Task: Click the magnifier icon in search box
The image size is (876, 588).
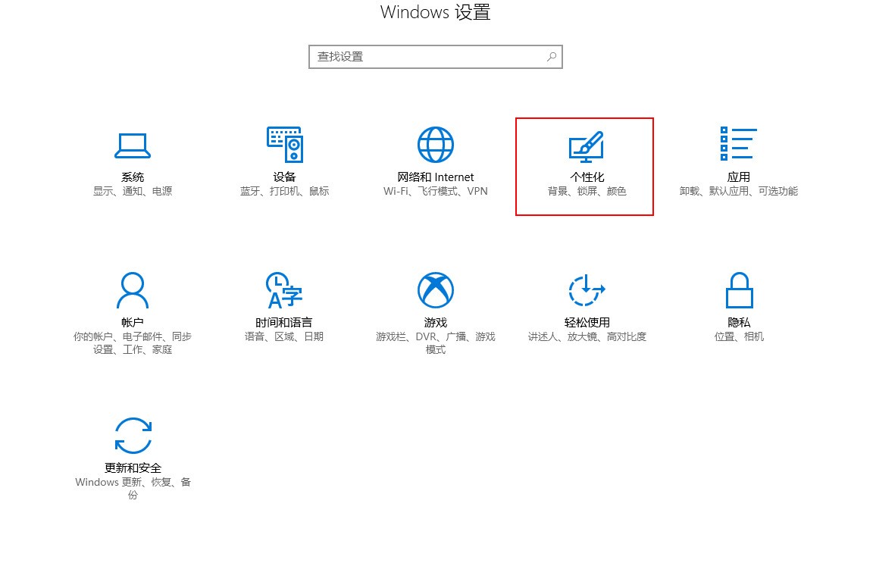Action: pos(552,56)
